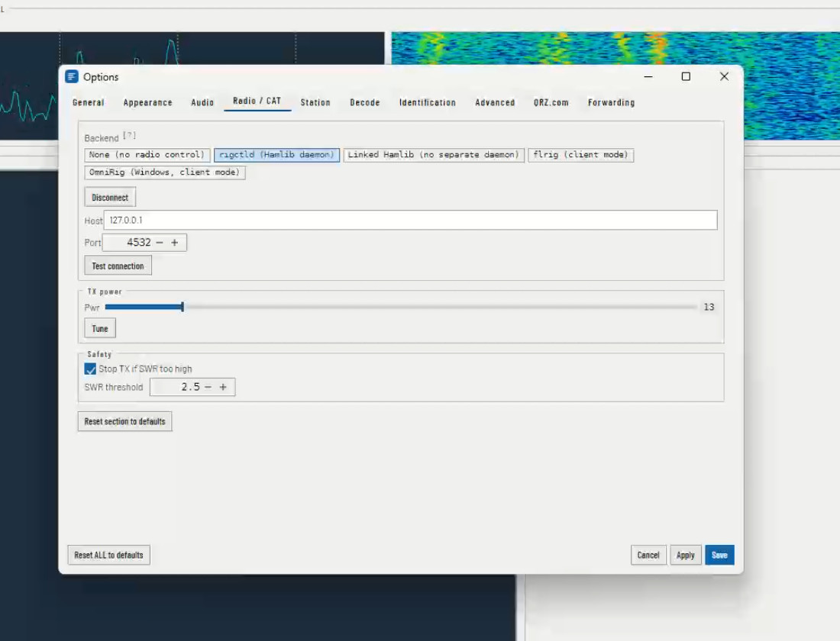This screenshot has height=641, width=840.
Task: Click the Options window app icon
Action: (72, 76)
